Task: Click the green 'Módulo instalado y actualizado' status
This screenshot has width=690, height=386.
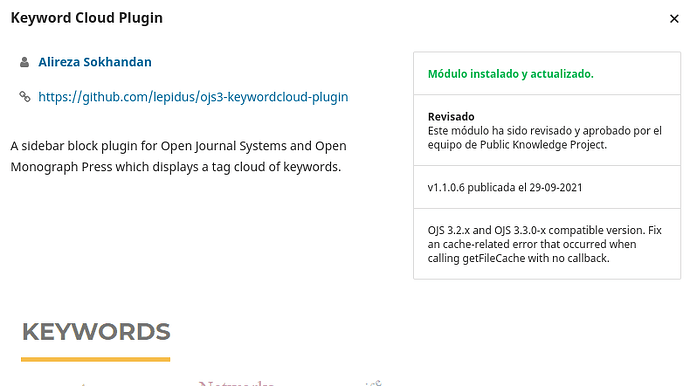Action: pyautogui.click(x=510, y=74)
